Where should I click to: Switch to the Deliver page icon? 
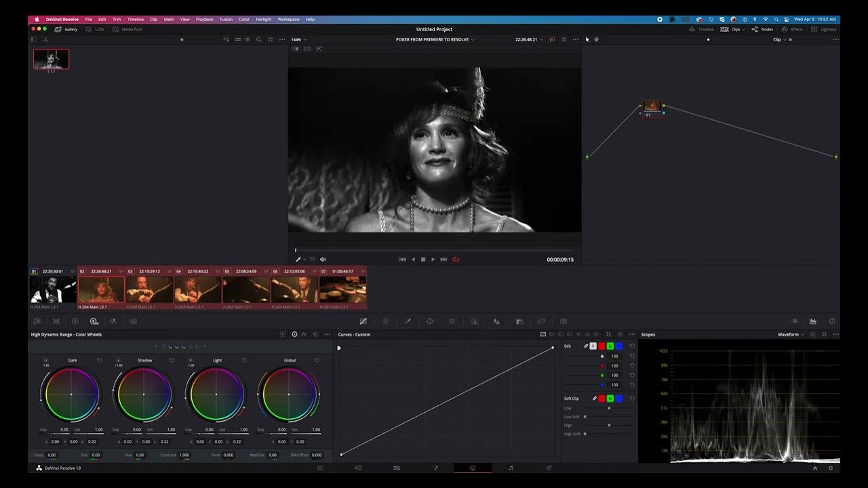coord(549,468)
